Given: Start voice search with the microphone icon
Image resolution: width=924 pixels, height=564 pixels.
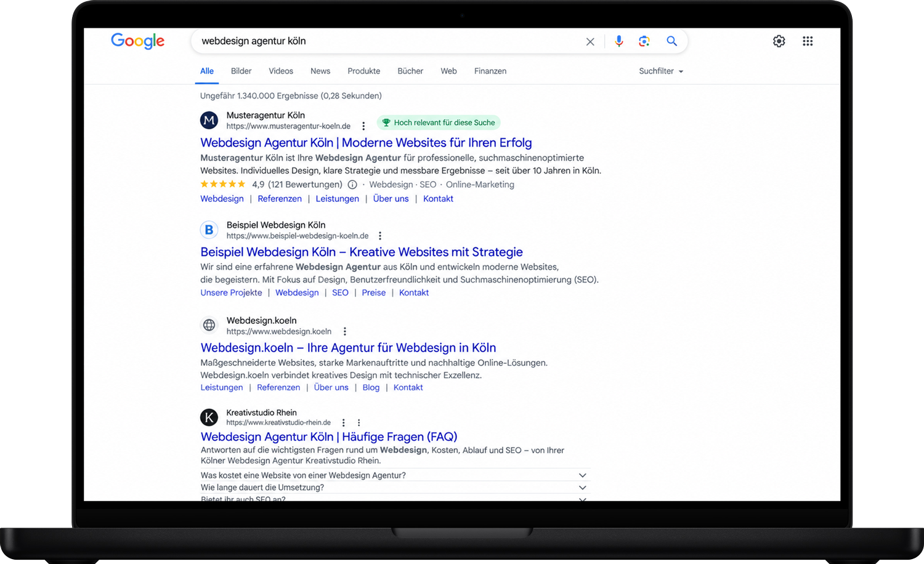Looking at the screenshot, I should click(619, 41).
